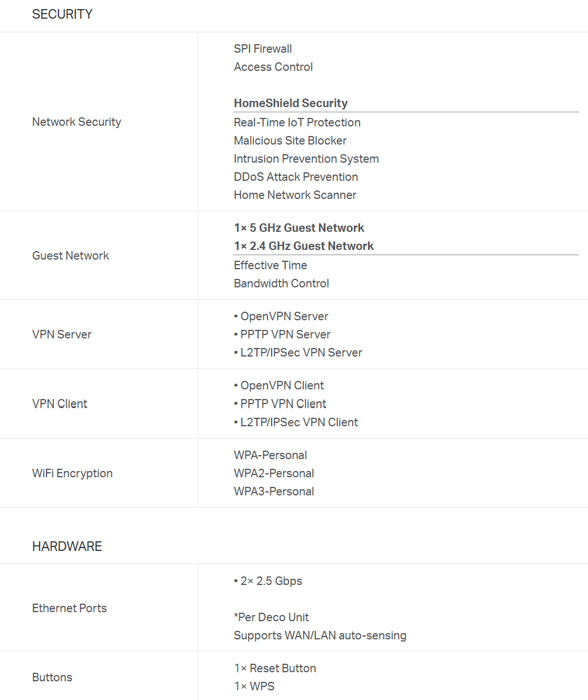Viewport: 588px width, 700px height.
Task: Click the 5 GHz Guest Network line
Action: point(299,228)
